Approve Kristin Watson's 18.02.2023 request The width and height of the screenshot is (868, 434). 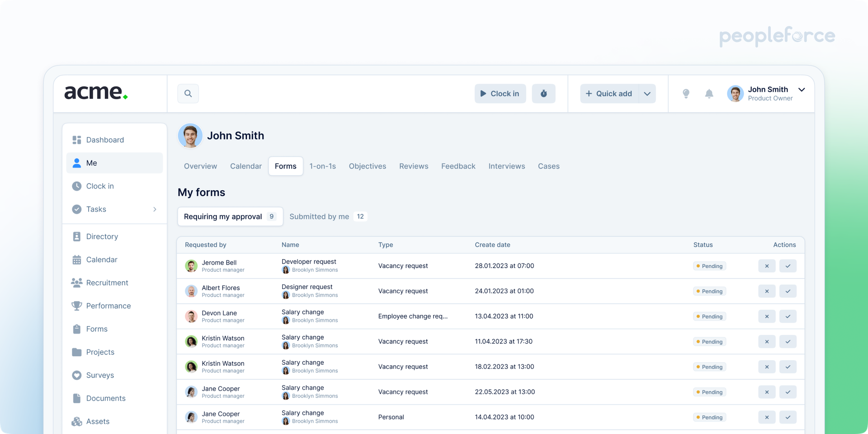788,367
